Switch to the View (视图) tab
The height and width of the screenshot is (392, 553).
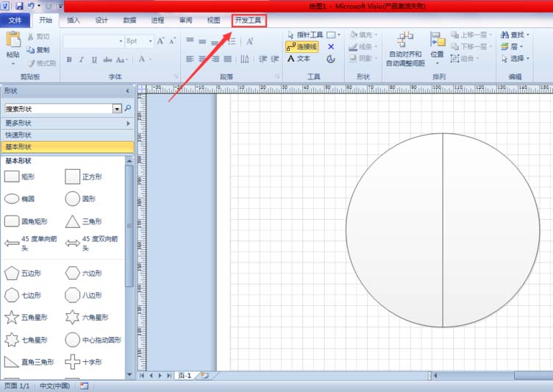[214, 21]
